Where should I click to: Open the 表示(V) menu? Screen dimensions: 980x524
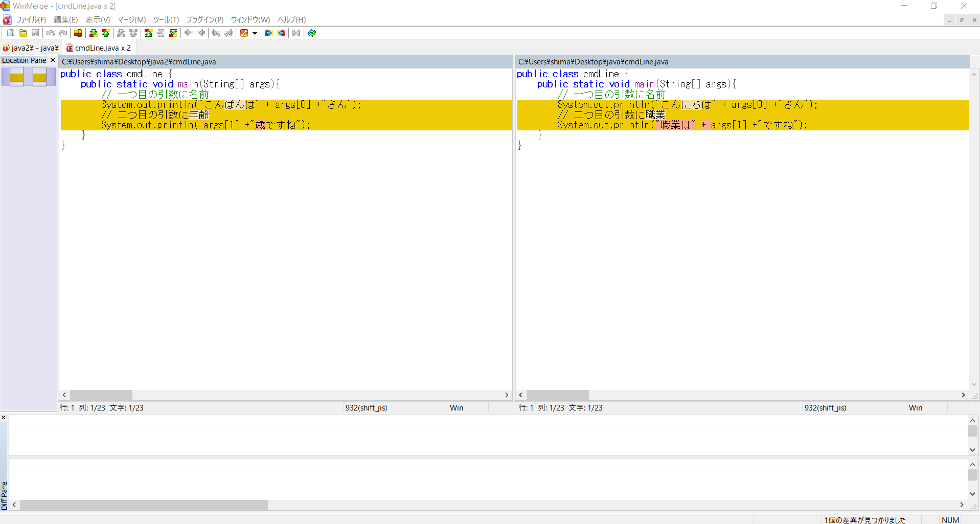[98, 20]
